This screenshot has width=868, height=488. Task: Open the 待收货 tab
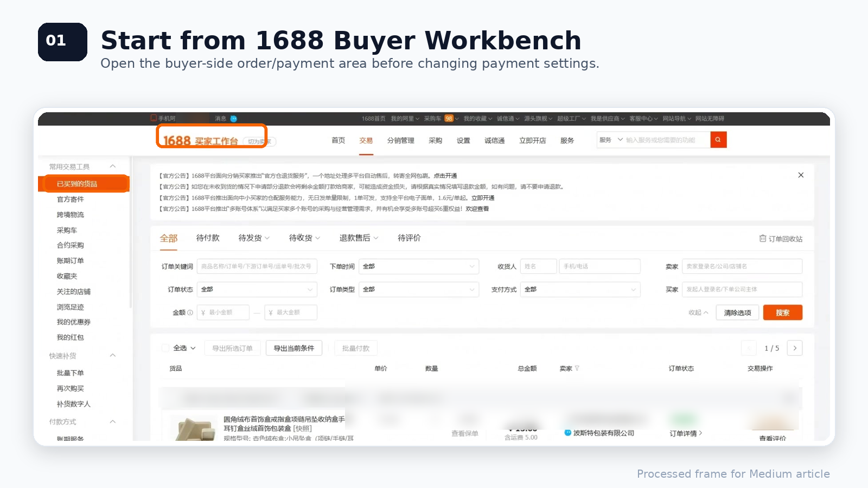point(304,238)
